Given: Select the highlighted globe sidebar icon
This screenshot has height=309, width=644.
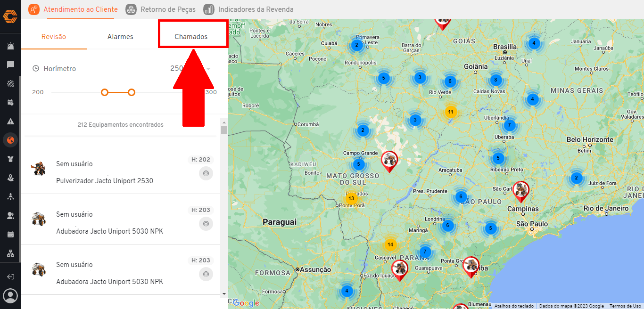Looking at the screenshot, I should 10,140.
